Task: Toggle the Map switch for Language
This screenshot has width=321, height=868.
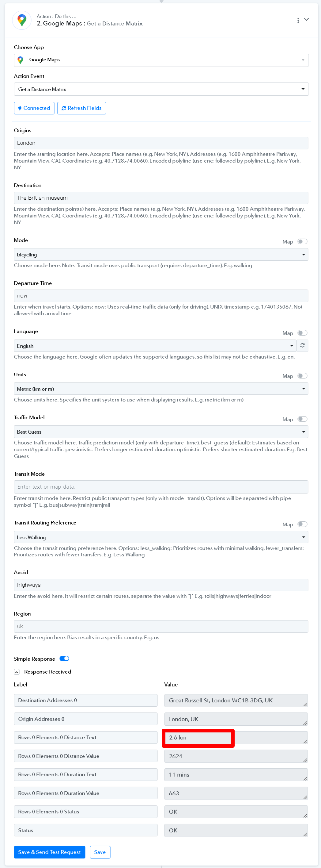Action: pos(302,333)
